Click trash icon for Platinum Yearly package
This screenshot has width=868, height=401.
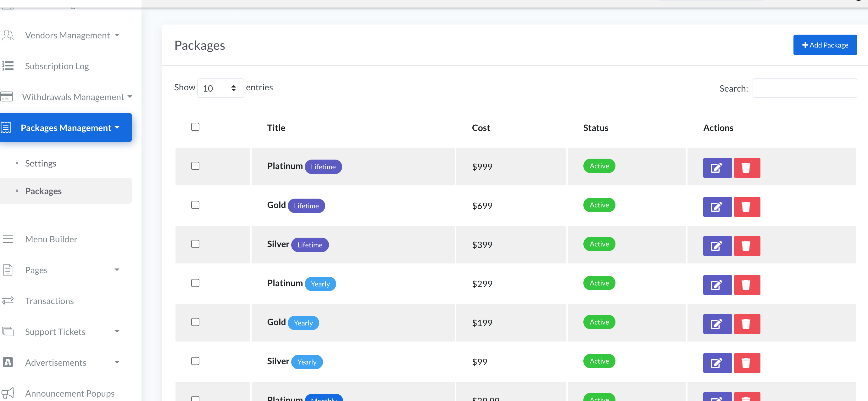[747, 285]
